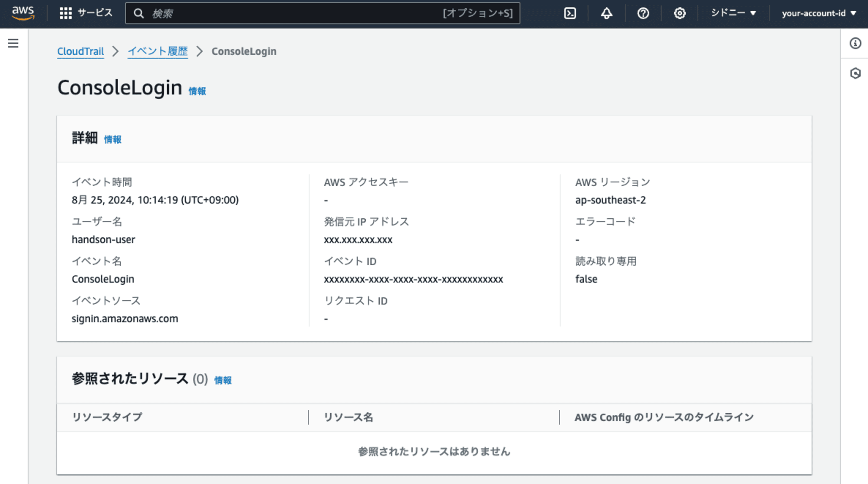The image size is (868, 484).
Task: Select read-only value 'false'
Action: click(586, 279)
